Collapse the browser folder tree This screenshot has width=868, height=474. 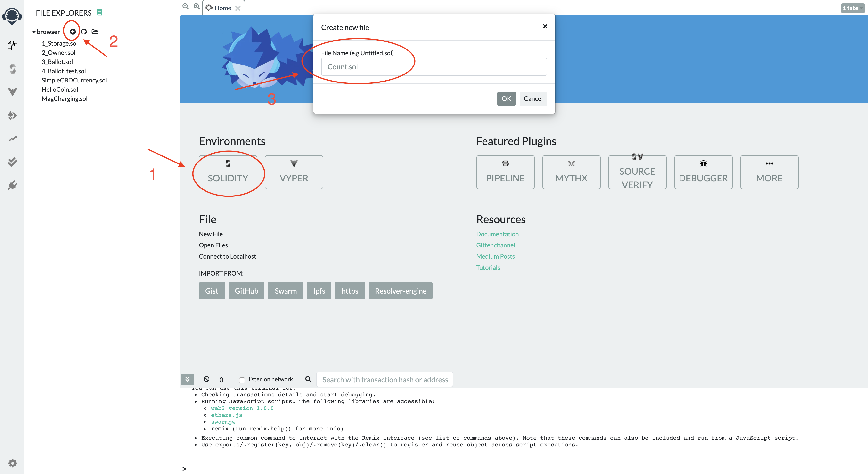pyautogui.click(x=34, y=32)
